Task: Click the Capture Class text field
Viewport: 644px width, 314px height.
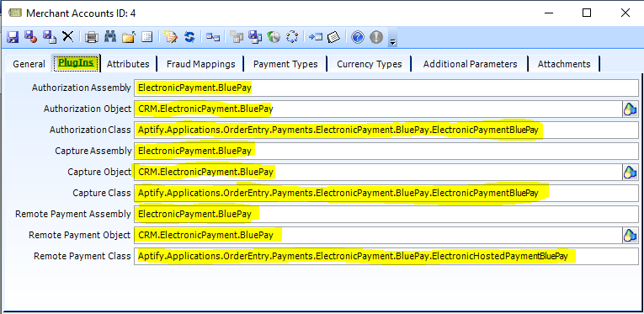Action: click(386, 193)
